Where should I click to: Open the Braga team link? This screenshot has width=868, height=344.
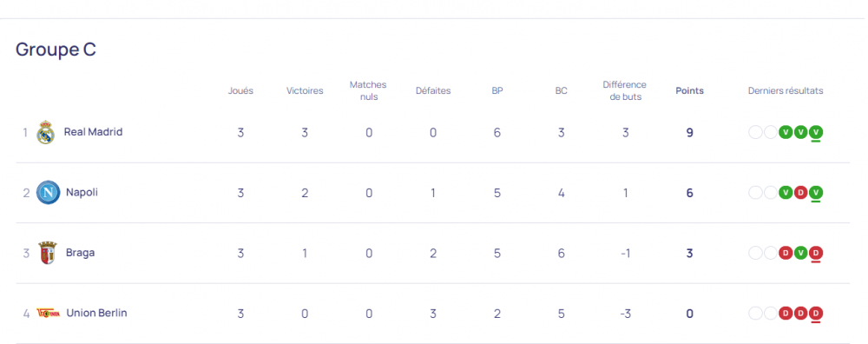[x=80, y=253]
